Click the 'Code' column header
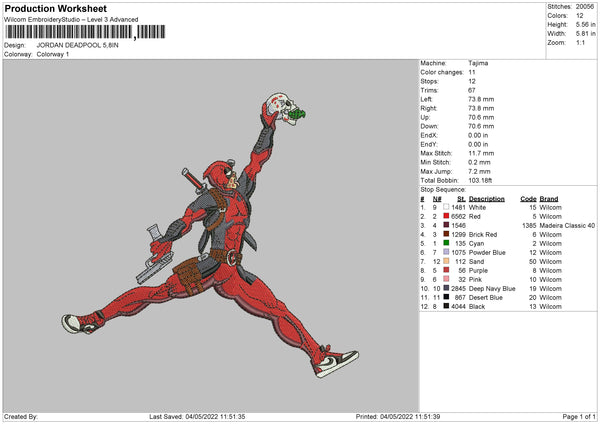The width and height of the screenshot is (600, 424). [x=528, y=199]
